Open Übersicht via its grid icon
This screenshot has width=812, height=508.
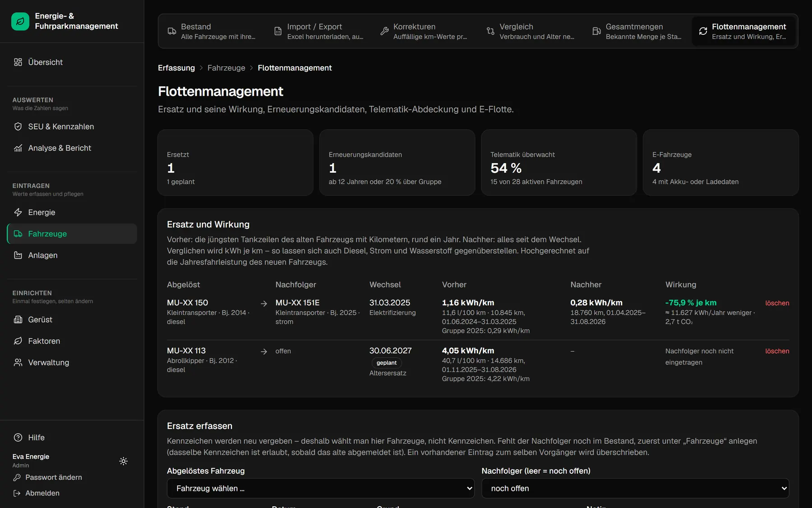point(18,62)
